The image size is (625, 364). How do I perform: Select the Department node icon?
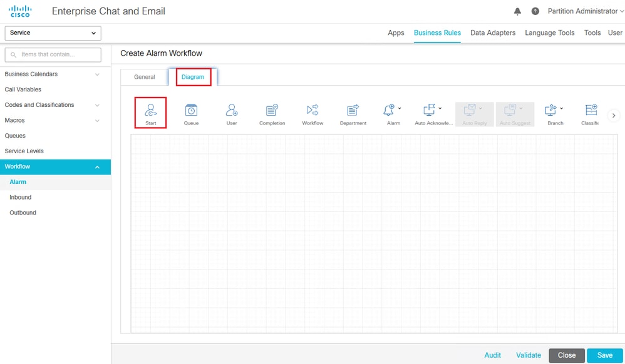(x=353, y=110)
